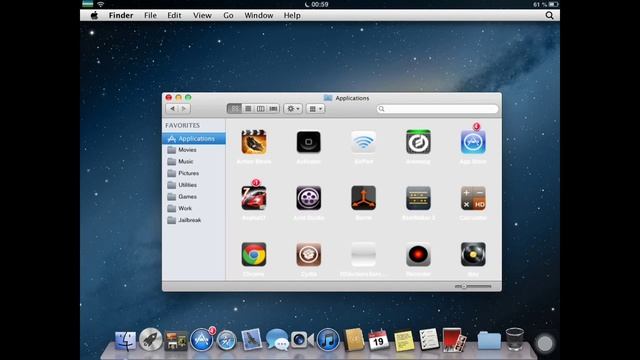Click the Finder search field
Viewport: 640px width, 360px height.
[x=437, y=109]
